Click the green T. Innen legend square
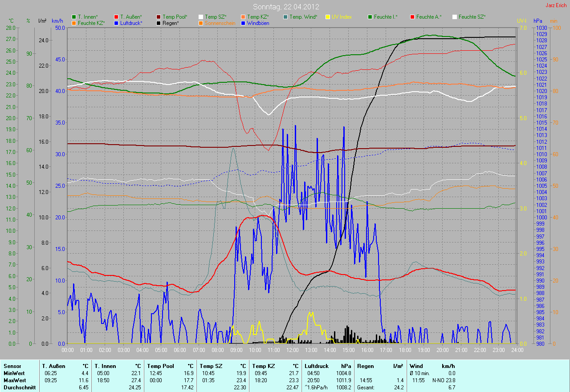Viewport: 570px width, 392px height. click(x=74, y=17)
